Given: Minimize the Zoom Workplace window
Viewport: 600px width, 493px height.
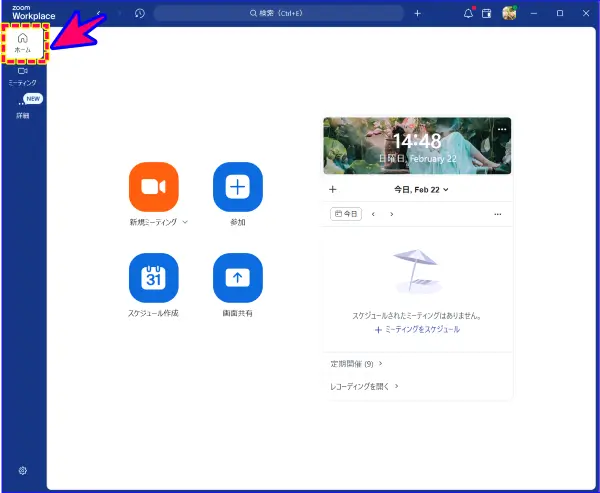Looking at the screenshot, I should click(534, 13).
